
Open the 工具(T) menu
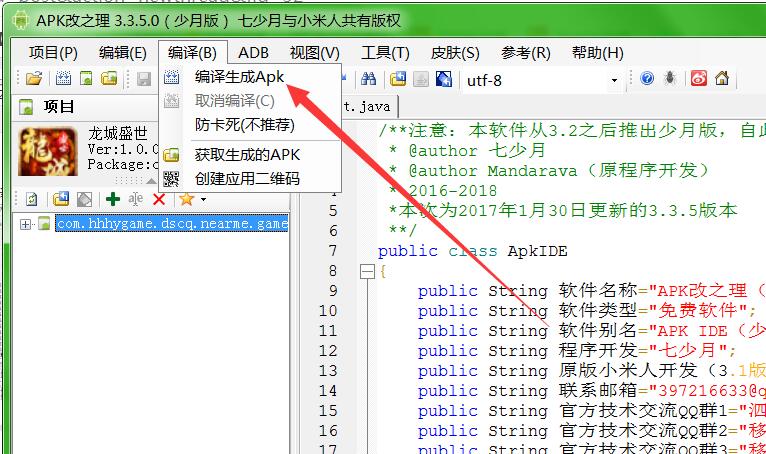click(x=385, y=53)
